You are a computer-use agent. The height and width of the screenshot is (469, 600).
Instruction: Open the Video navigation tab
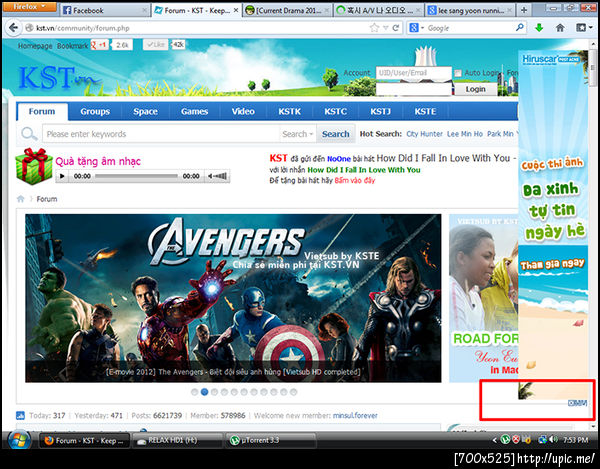(x=243, y=111)
